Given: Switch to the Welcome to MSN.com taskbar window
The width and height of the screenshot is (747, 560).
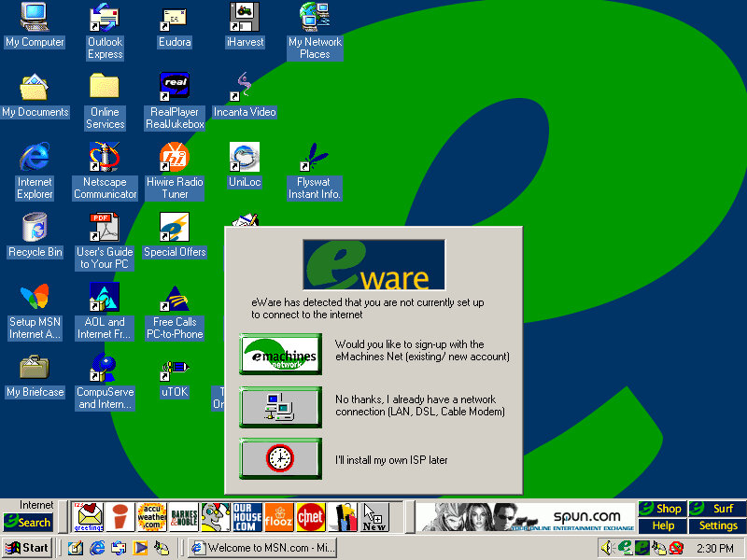Looking at the screenshot, I should point(261,548).
